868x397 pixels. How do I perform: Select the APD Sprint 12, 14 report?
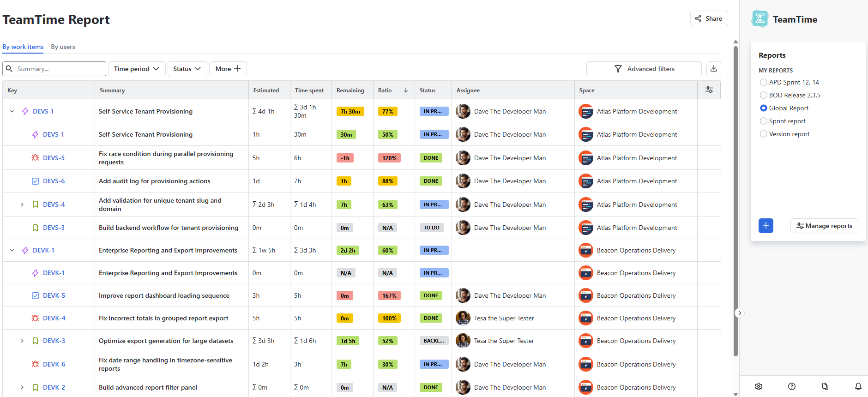click(x=764, y=82)
